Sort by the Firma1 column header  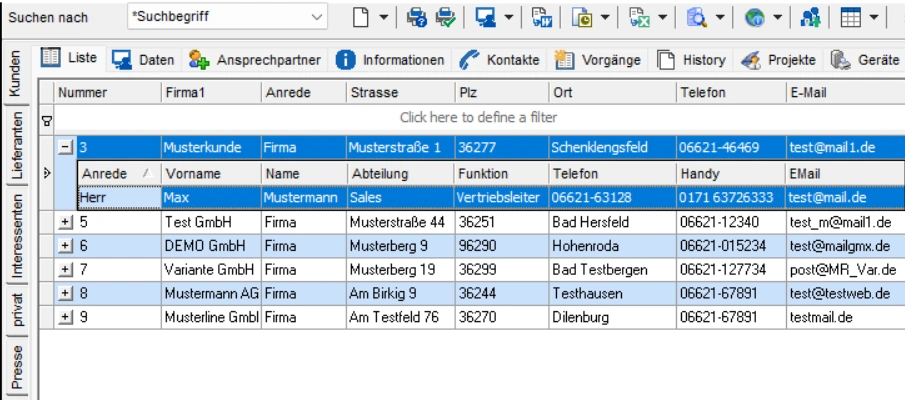tap(211, 92)
